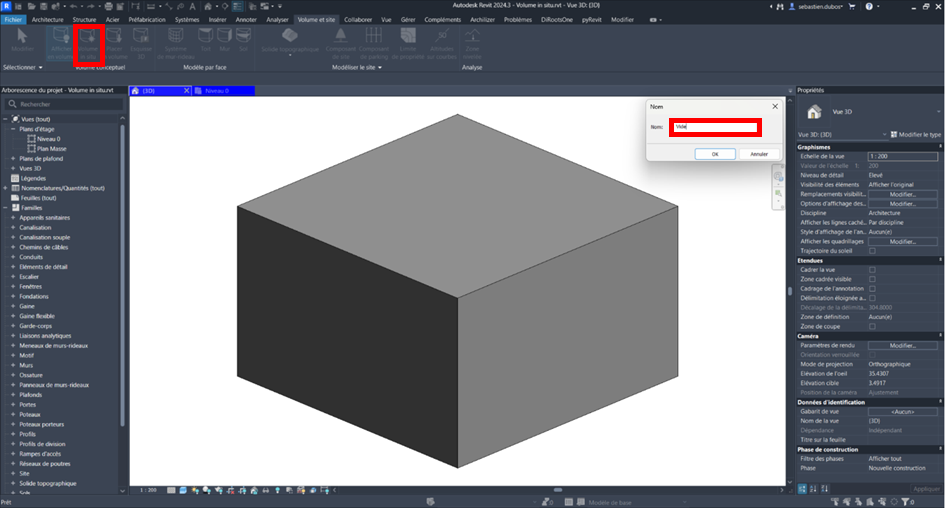Enable the Trajectoire du soleil checkbox
The image size is (945, 508).
click(872, 251)
